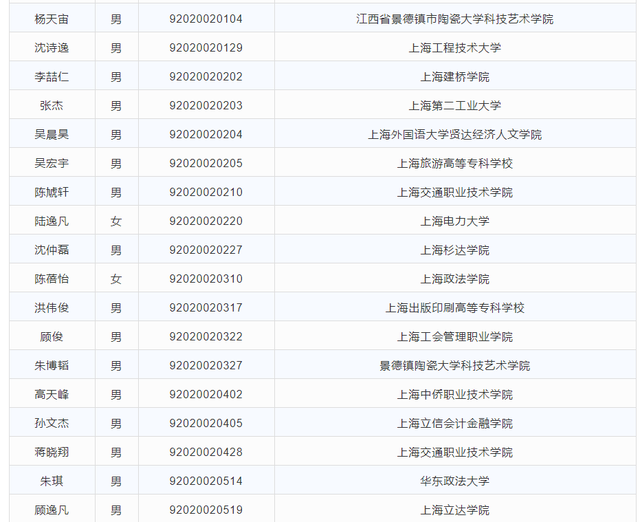
Task: Select the 上海出版印刷高等专科学校 cell
Action: 455,308
